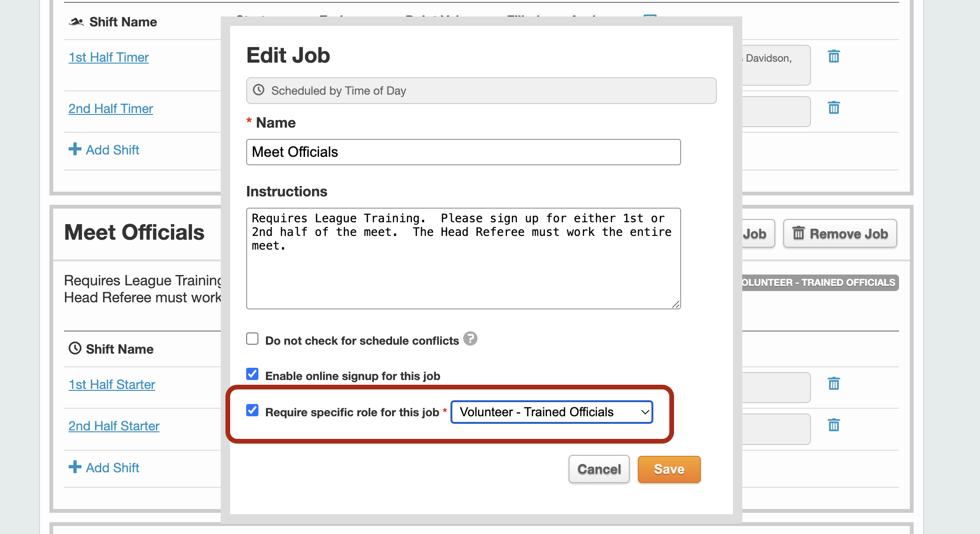
Task: Open the 2nd Half Starter shift link
Action: pyautogui.click(x=114, y=426)
